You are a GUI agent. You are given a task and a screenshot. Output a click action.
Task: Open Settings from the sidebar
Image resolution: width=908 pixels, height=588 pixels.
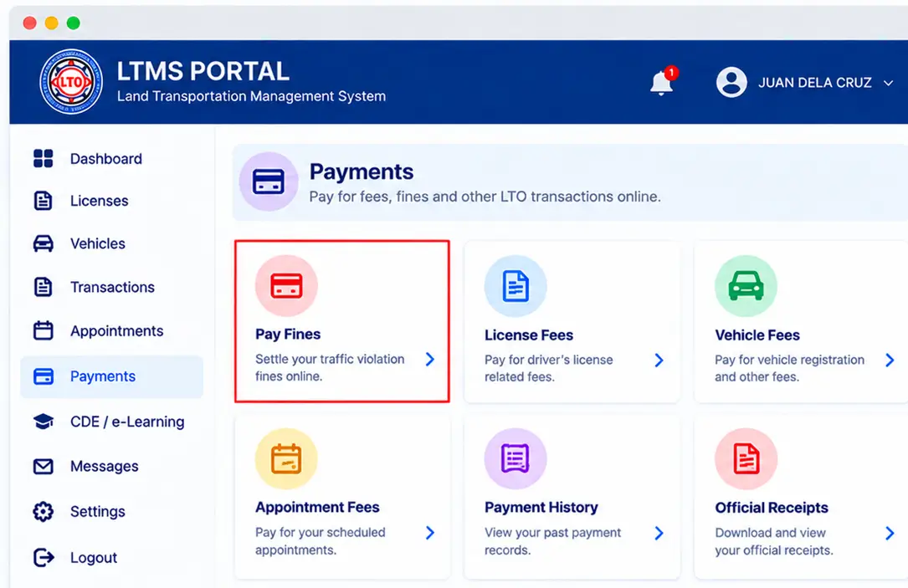(x=97, y=512)
